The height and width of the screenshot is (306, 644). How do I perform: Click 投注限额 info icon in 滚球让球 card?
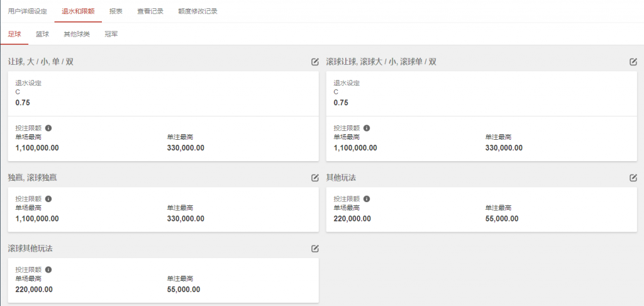(367, 128)
